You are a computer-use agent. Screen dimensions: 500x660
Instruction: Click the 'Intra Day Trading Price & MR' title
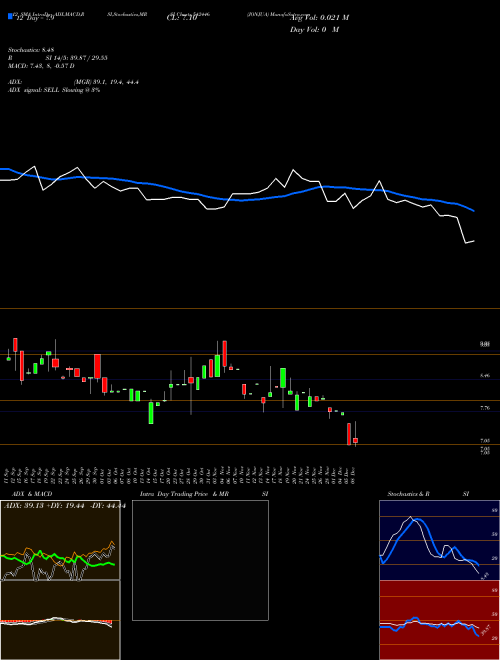tap(184, 494)
